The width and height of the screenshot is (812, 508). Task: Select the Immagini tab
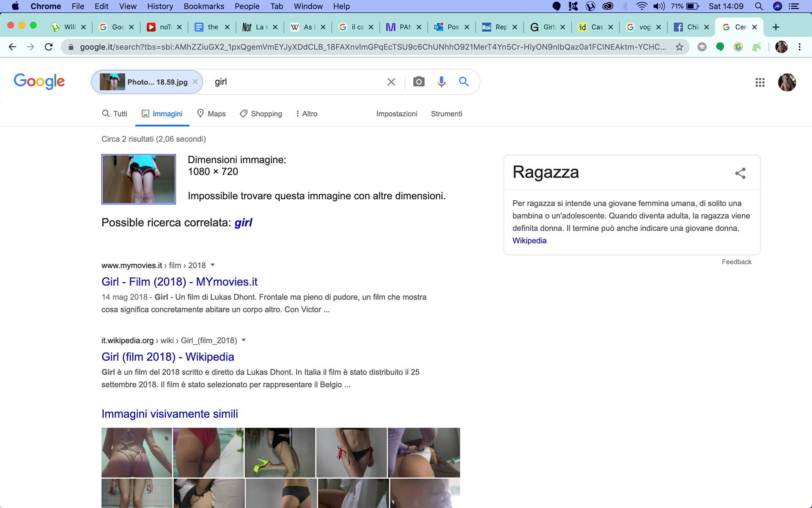point(162,114)
